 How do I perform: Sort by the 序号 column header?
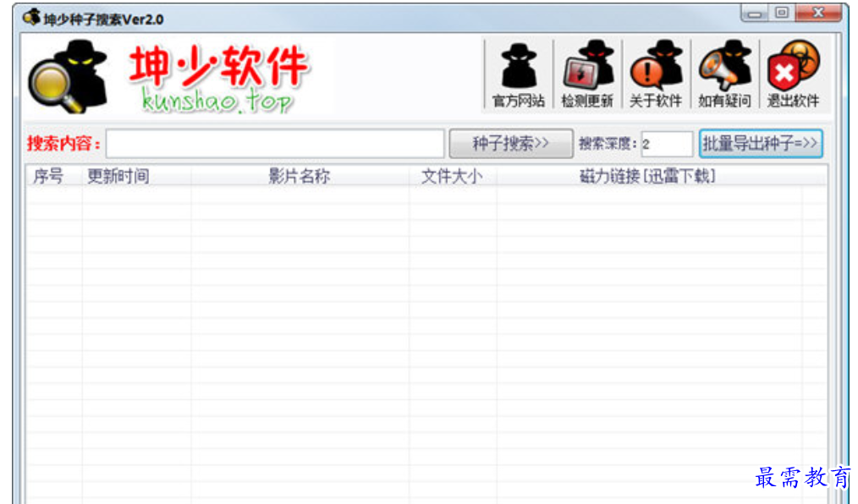[x=53, y=176]
